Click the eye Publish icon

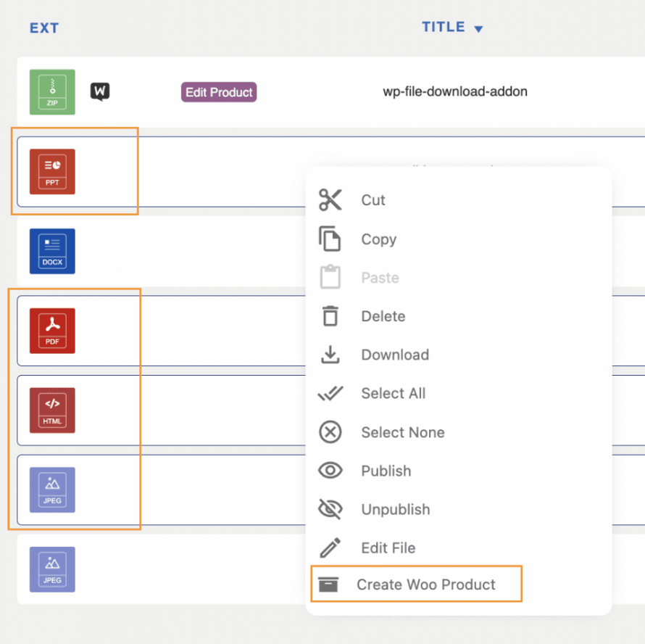point(330,471)
